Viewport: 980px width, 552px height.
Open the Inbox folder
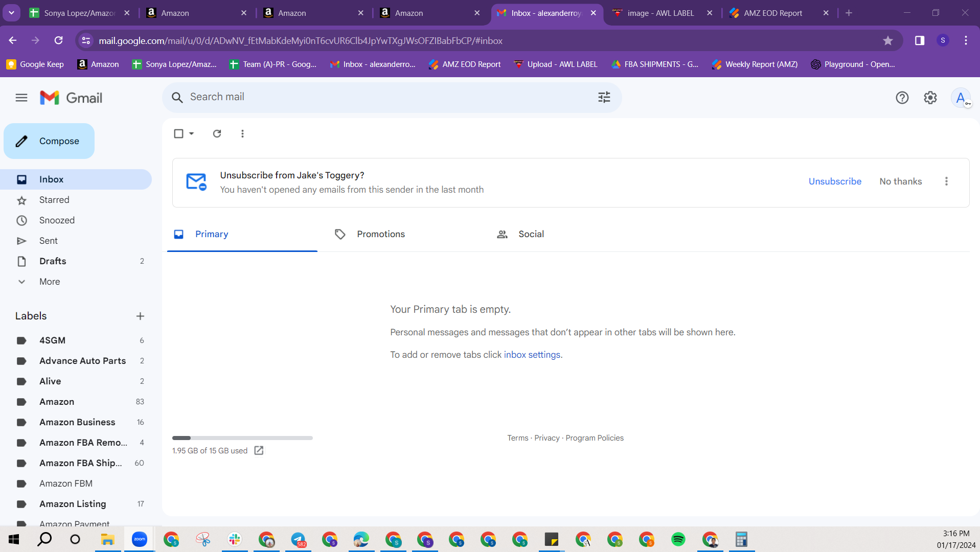point(76,179)
